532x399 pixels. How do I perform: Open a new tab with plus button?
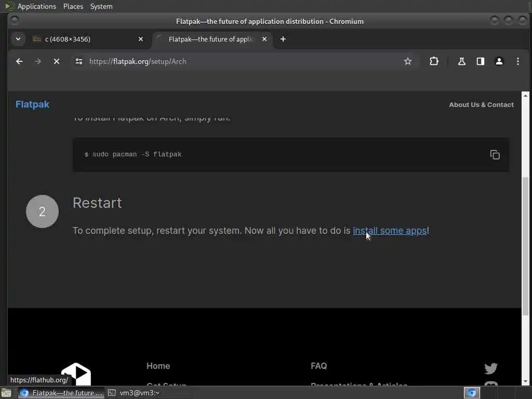click(x=283, y=39)
